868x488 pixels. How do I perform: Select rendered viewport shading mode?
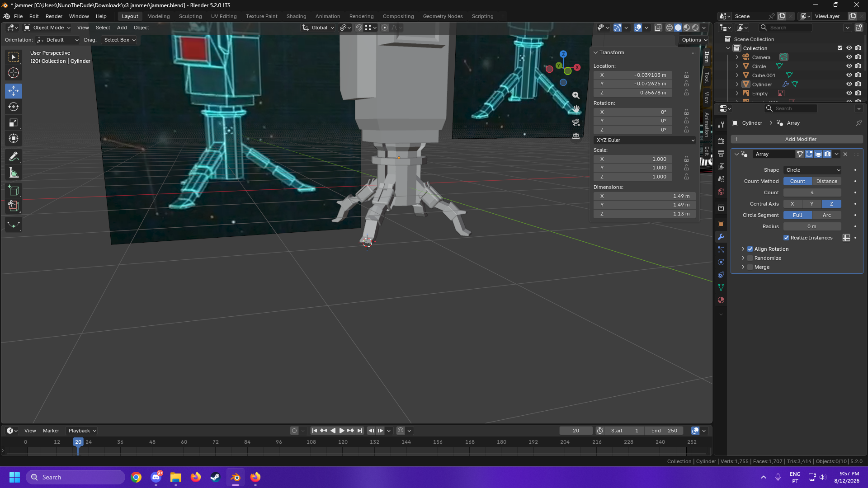point(695,28)
